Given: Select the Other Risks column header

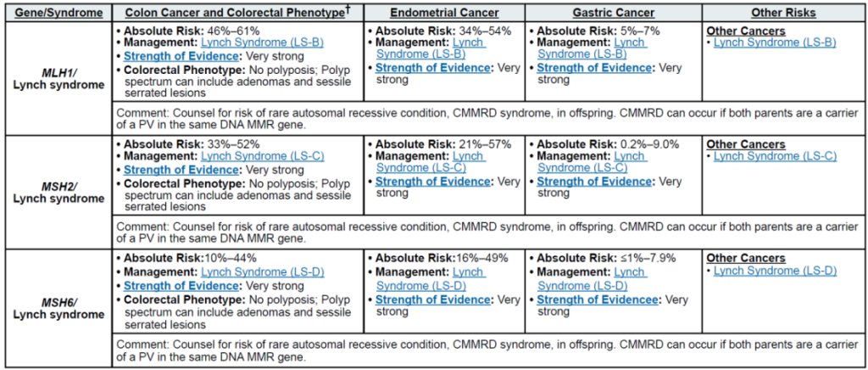Looking at the screenshot, I should (x=783, y=13).
